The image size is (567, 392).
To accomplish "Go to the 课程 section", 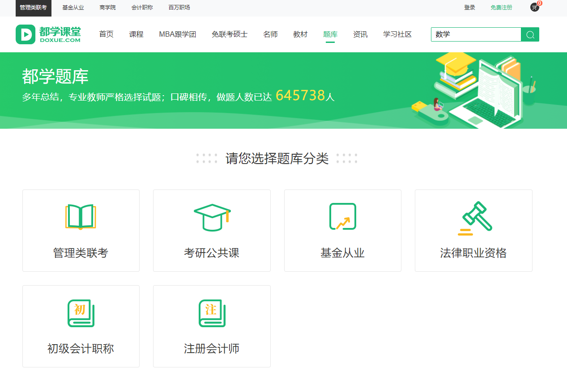I will coord(136,34).
